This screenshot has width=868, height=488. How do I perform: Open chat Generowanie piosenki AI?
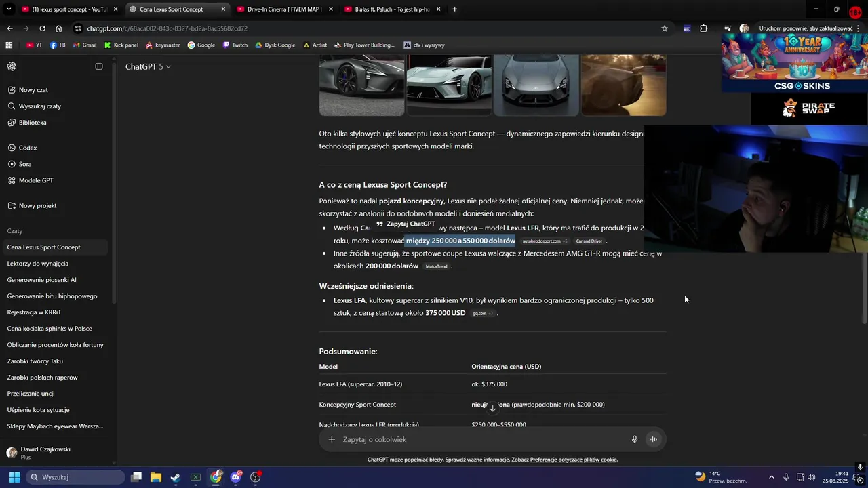click(56, 280)
